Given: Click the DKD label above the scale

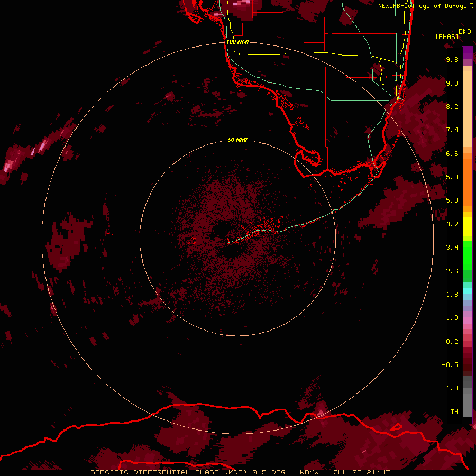Looking at the screenshot, I should pos(465,32).
